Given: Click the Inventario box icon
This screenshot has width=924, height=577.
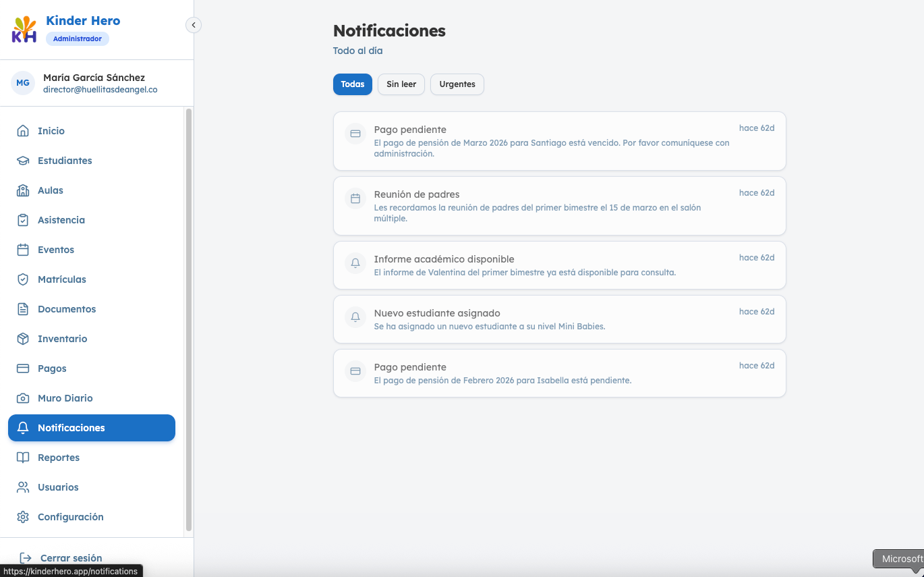Looking at the screenshot, I should click(x=23, y=339).
